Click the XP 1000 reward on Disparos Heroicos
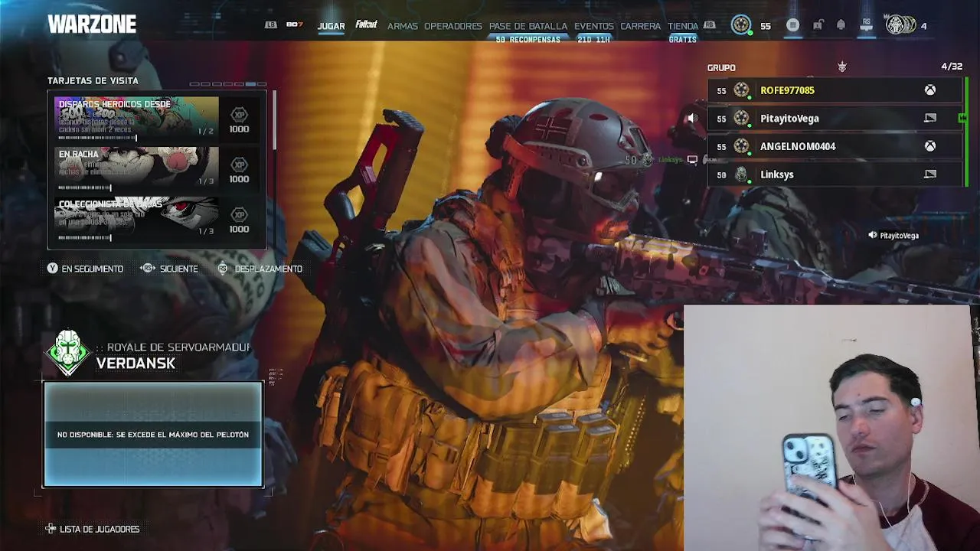 click(x=239, y=119)
